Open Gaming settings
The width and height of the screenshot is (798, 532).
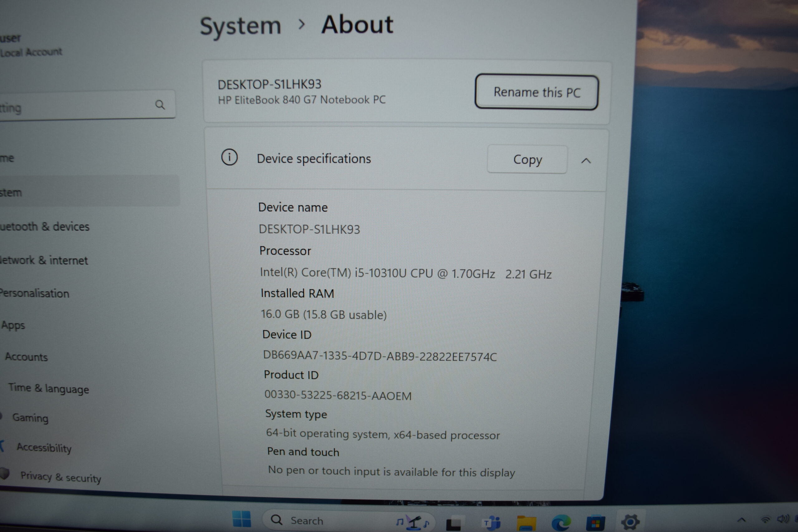[x=30, y=418]
